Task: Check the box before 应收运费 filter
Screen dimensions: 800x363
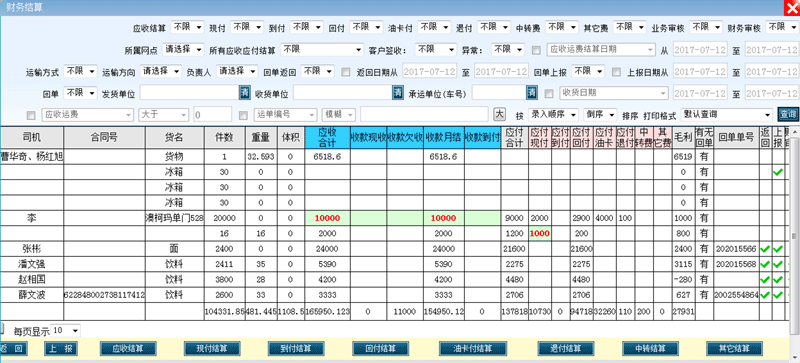Action: pyautogui.click(x=32, y=115)
